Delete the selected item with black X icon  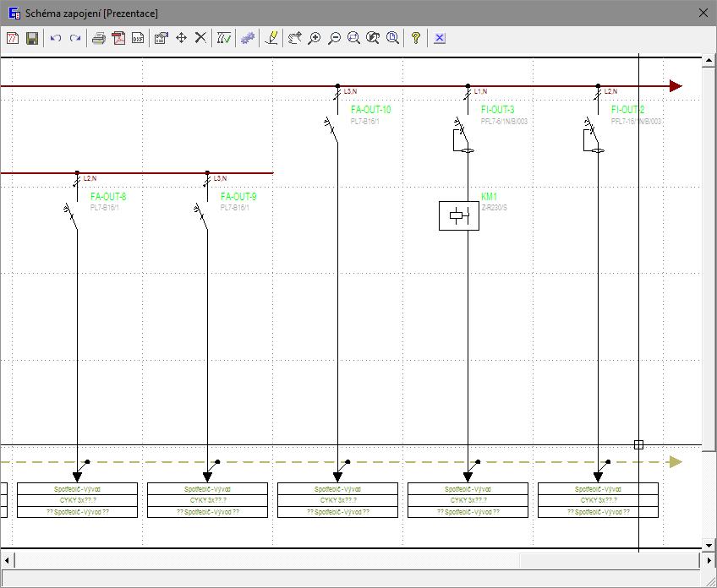click(200, 38)
